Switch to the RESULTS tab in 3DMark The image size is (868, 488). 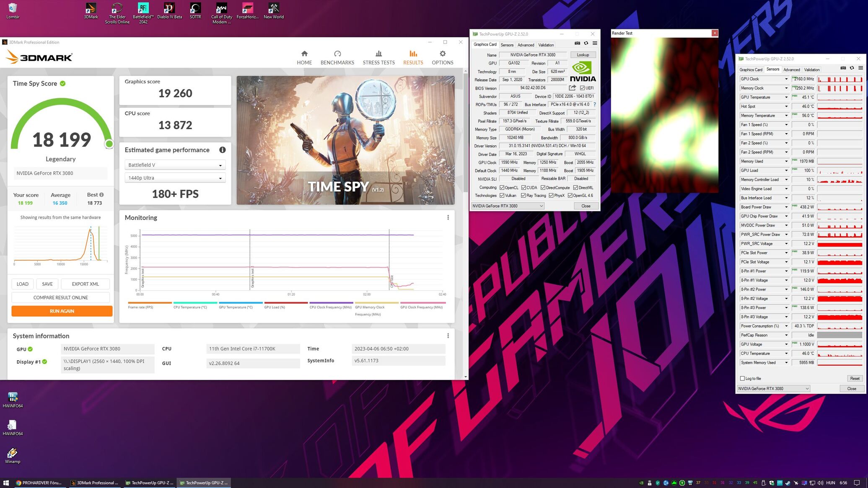[x=413, y=57]
